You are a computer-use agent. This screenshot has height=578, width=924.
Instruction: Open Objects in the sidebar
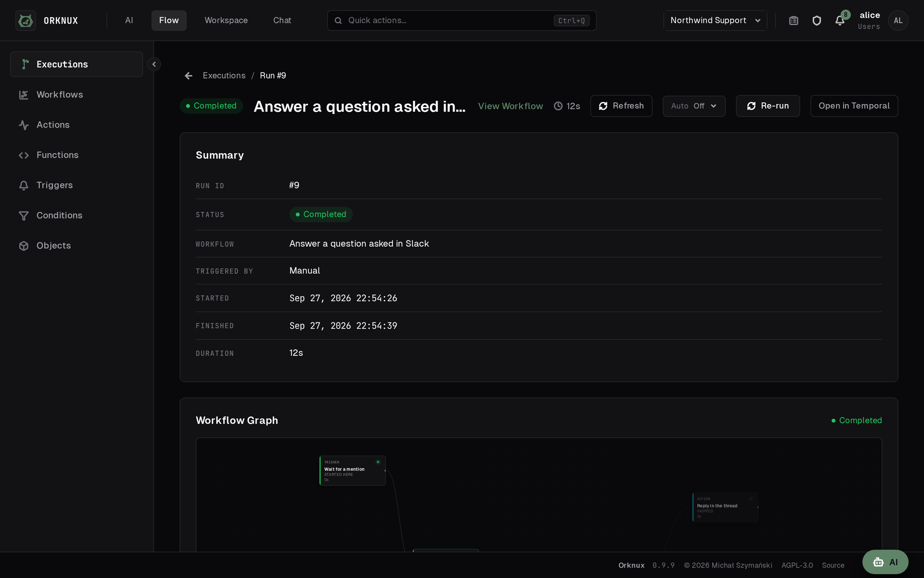tap(76, 245)
